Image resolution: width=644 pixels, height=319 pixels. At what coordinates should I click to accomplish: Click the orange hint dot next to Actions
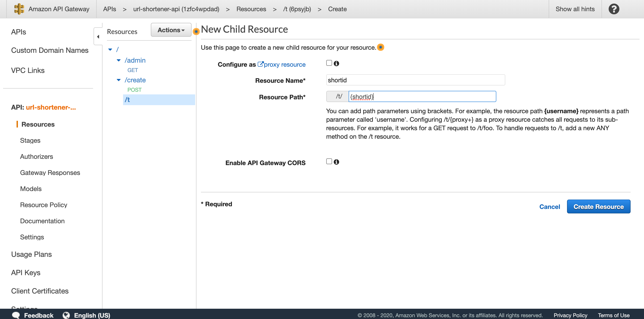pyautogui.click(x=196, y=32)
